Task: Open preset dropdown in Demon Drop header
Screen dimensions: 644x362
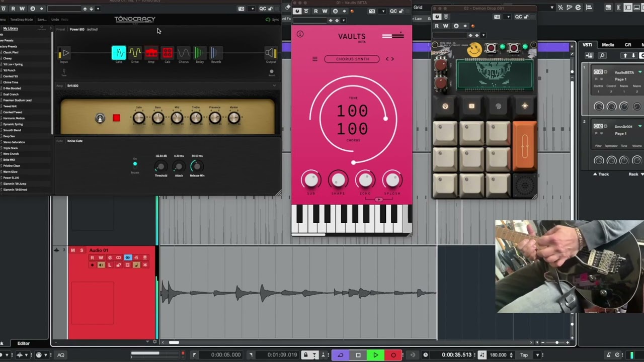Action: 484,35
